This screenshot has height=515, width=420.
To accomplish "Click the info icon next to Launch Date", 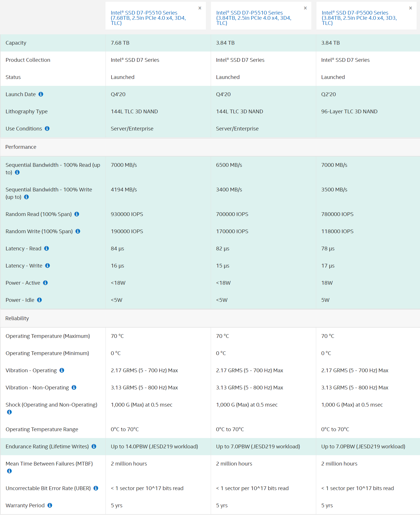I will tap(41, 94).
